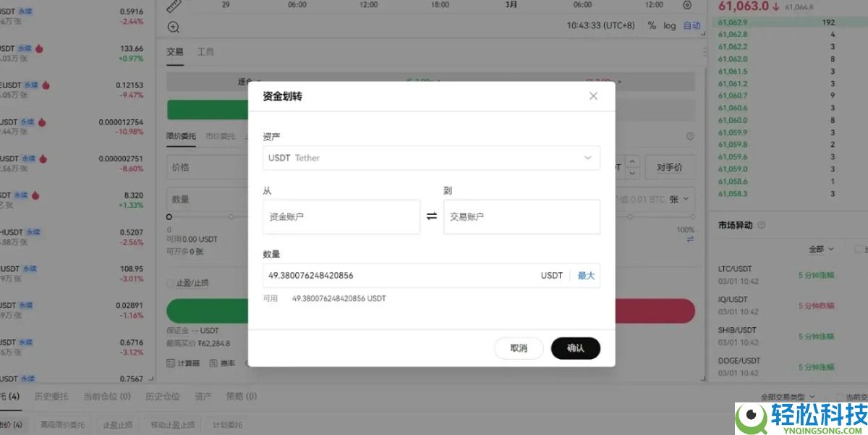Select the 计划委托 filter
Viewport: 868px width, 435px height.
228,425
